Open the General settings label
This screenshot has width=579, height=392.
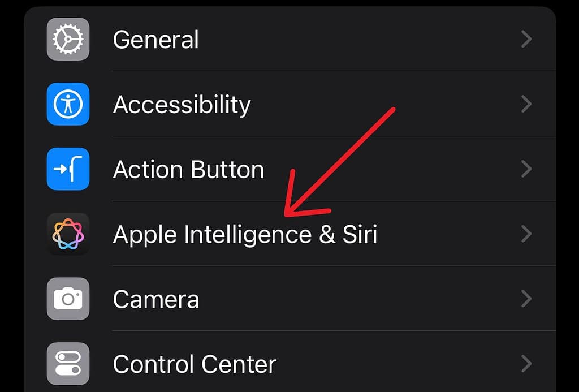point(155,40)
